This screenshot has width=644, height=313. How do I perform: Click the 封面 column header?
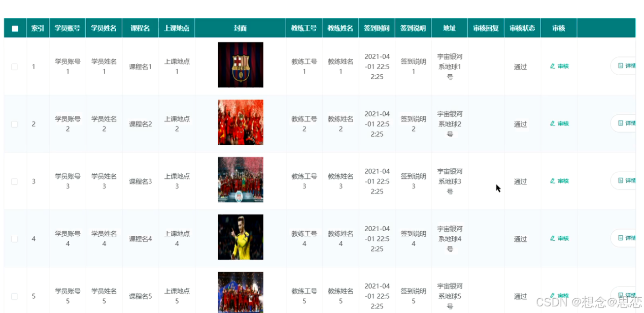pyautogui.click(x=241, y=28)
